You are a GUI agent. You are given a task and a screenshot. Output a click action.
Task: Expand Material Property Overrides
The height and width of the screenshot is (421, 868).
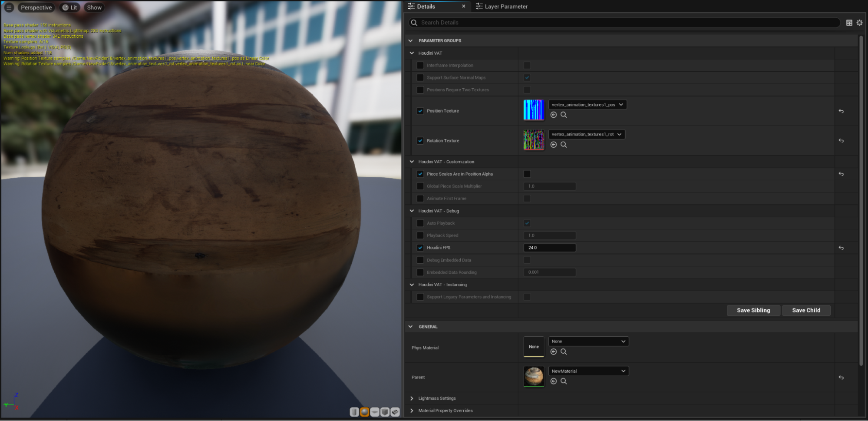pos(412,411)
